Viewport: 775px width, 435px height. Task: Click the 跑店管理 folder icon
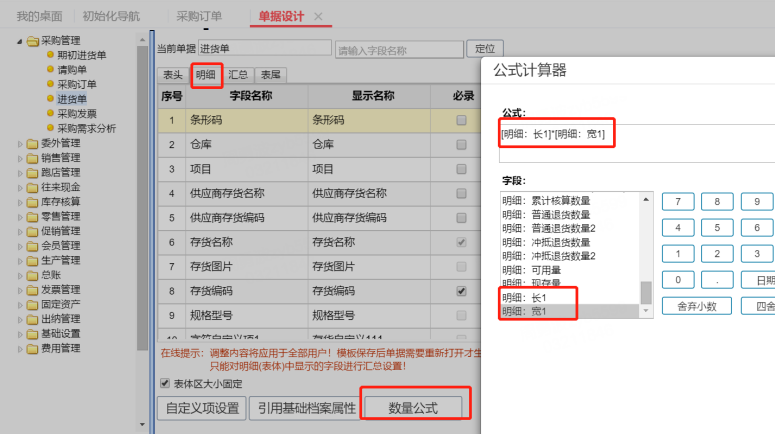[33, 173]
